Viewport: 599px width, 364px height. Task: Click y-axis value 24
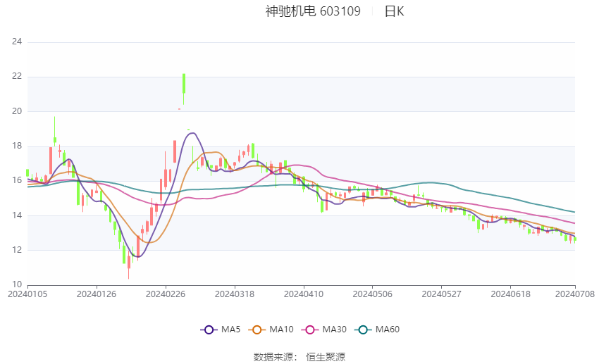coord(17,42)
